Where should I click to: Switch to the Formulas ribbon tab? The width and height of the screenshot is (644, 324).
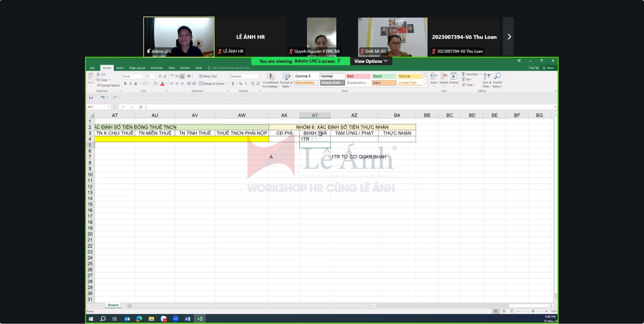point(157,68)
